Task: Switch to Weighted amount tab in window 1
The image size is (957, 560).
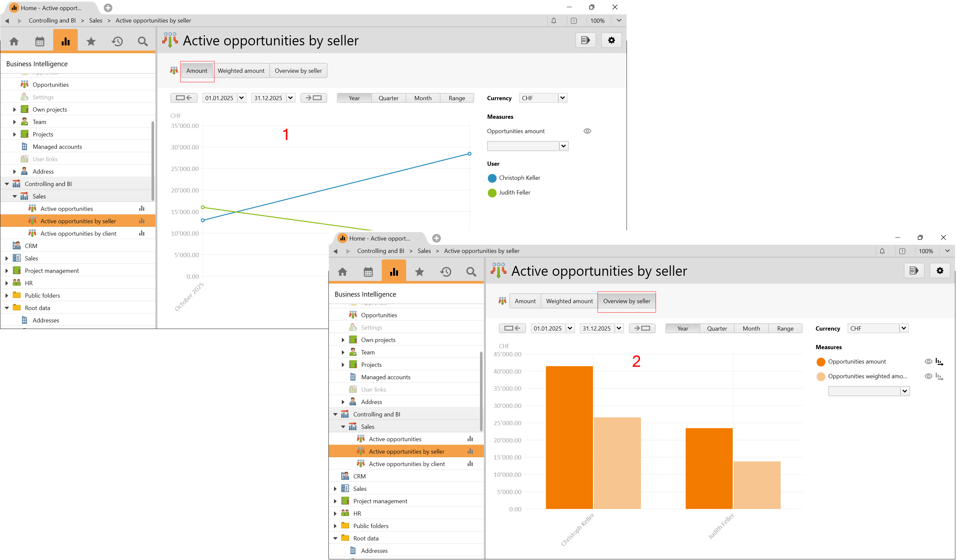Action: pyautogui.click(x=241, y=70)
